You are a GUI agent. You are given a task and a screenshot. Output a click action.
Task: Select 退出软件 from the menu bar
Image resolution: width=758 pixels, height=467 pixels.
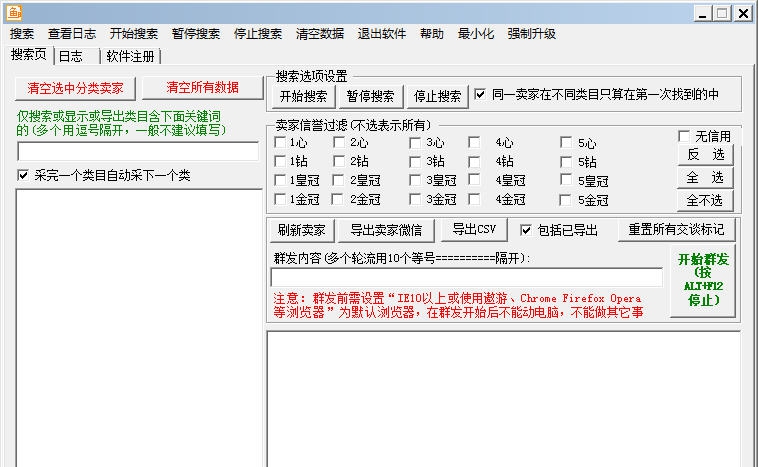tap(381, 34)
